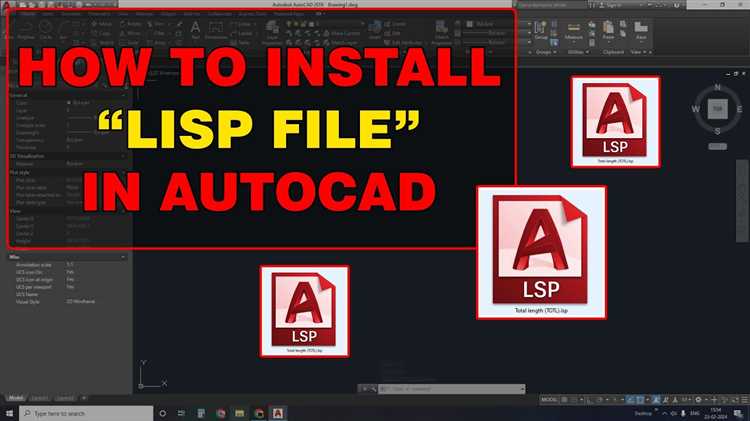The image size is (750, 421).
Task: Click the Group tool in the ribbon
Action: coord(541,30)
